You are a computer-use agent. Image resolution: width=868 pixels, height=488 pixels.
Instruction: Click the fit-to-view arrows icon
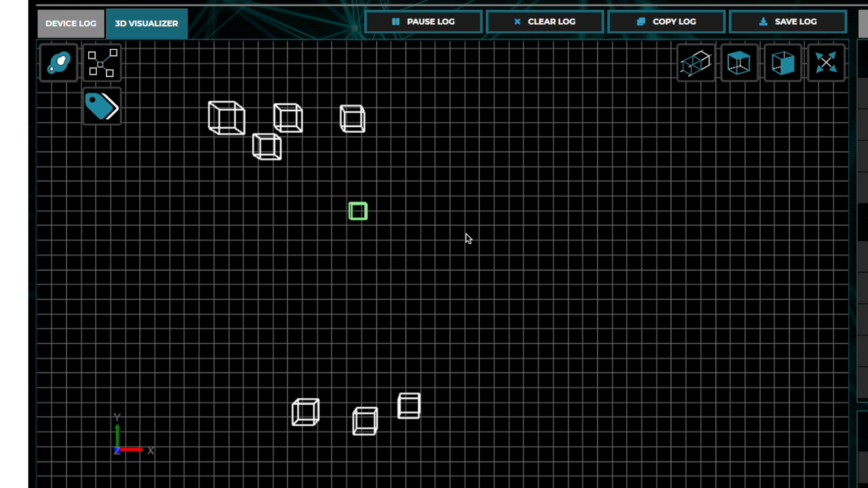coord(826,63)
